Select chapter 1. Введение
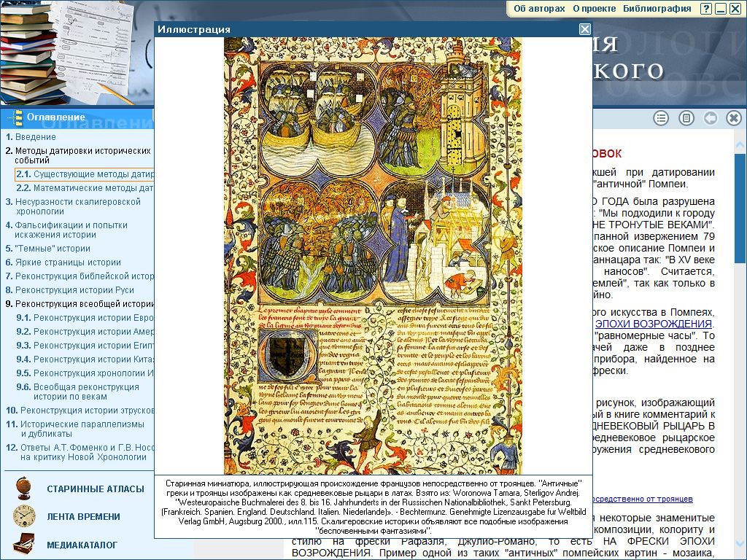The width and height of the screenshot is (747, 560). (31, 137)
